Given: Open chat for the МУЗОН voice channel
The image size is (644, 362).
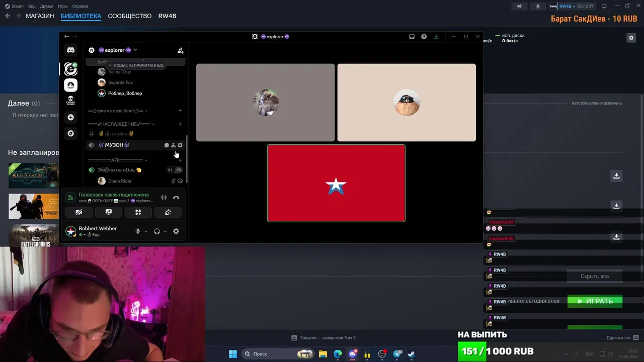Looking at the screenshot, I should pyautogui.click(x=167, y=145).
